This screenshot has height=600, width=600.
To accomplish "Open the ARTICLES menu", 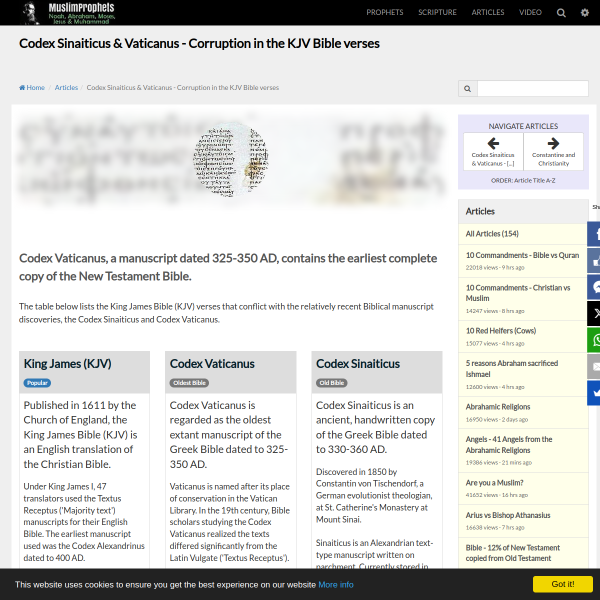I will (488, 12).
